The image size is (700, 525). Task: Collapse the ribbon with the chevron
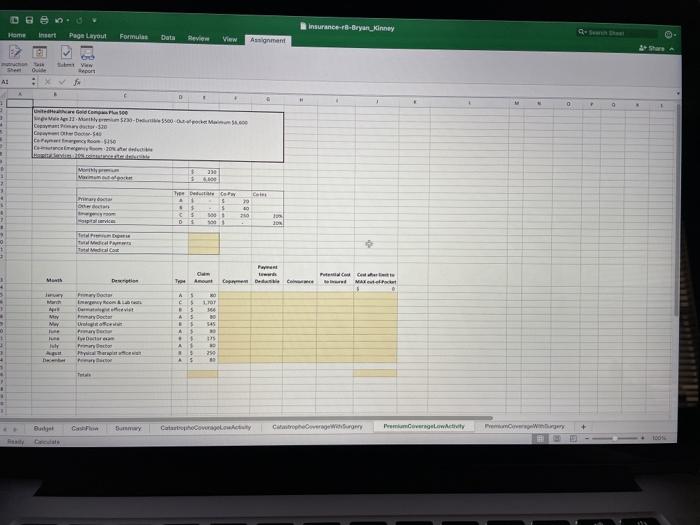tap(672, 49)
